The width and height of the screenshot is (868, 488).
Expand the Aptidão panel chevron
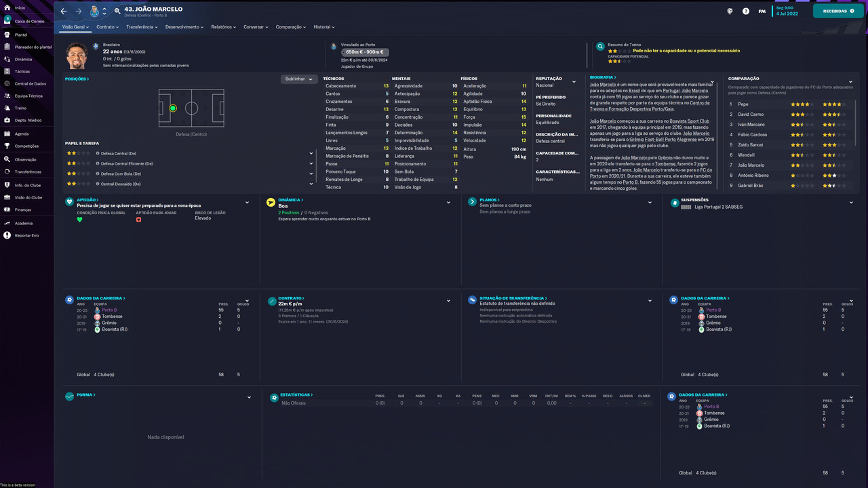pos(249,203)
